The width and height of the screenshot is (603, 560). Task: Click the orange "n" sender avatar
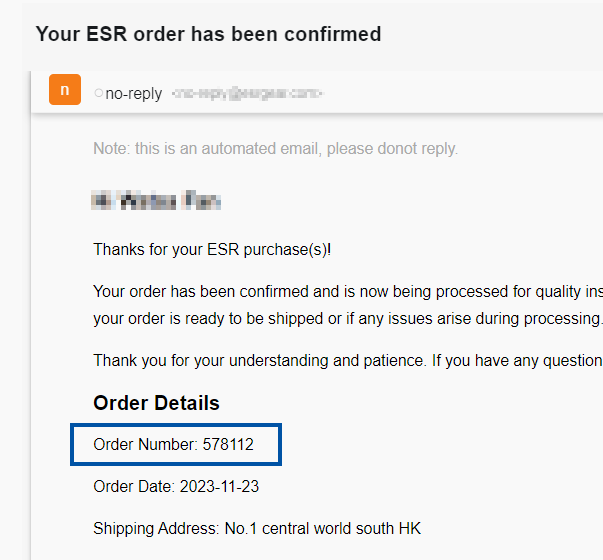coord(65,90)
